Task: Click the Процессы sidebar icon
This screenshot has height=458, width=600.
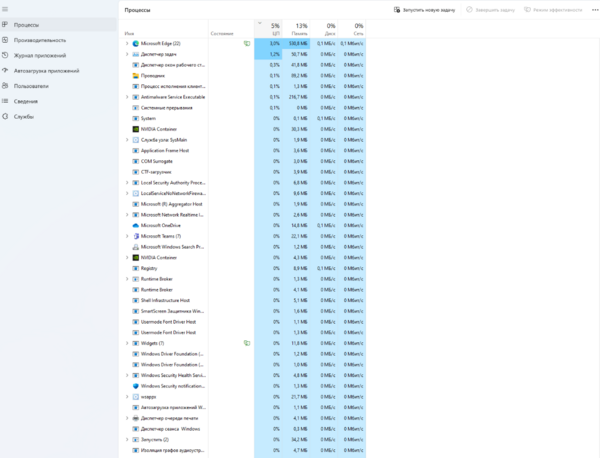Action: (5, 25)
